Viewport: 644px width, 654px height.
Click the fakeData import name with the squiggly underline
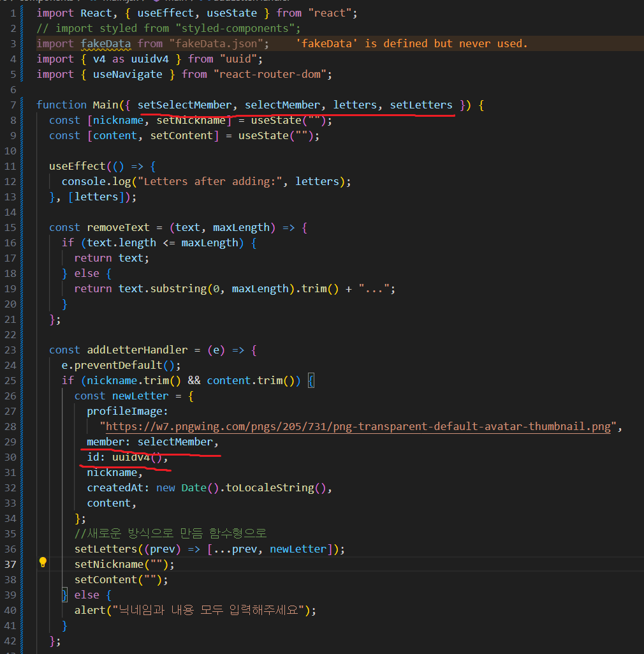(x=105, y=43)
